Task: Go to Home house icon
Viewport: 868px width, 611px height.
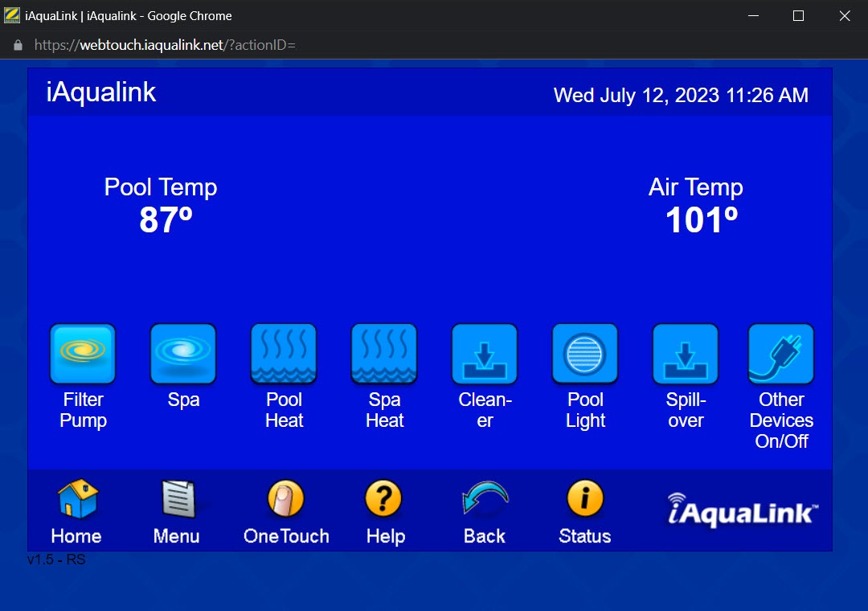Action: pos(77,498)
